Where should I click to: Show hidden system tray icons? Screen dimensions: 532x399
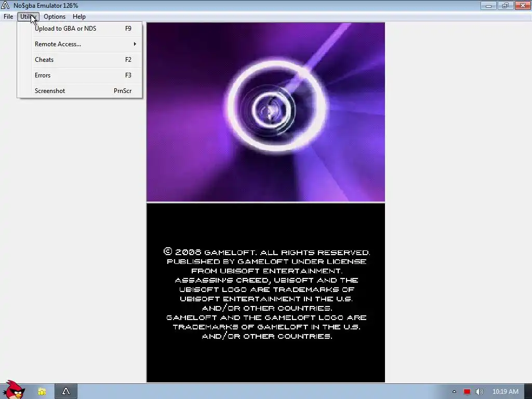click(x=454, y=392)
